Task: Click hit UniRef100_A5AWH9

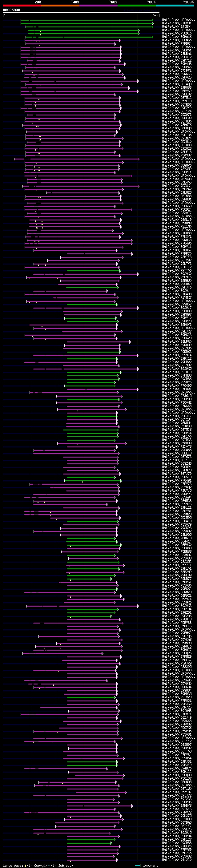Action: click(x=177, y=443)
